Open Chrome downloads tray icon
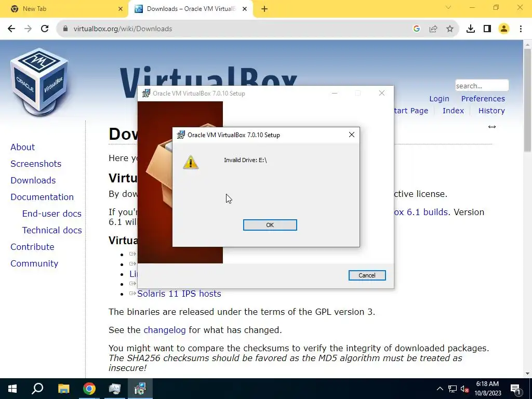This screenshot has height=399, width=532. 470,29
